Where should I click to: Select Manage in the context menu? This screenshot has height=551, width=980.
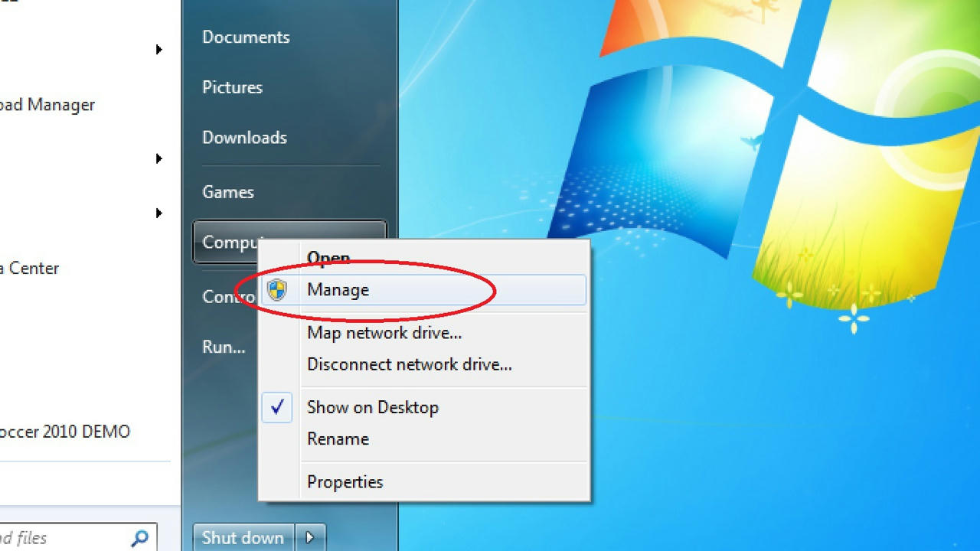[x=423, y=290]
